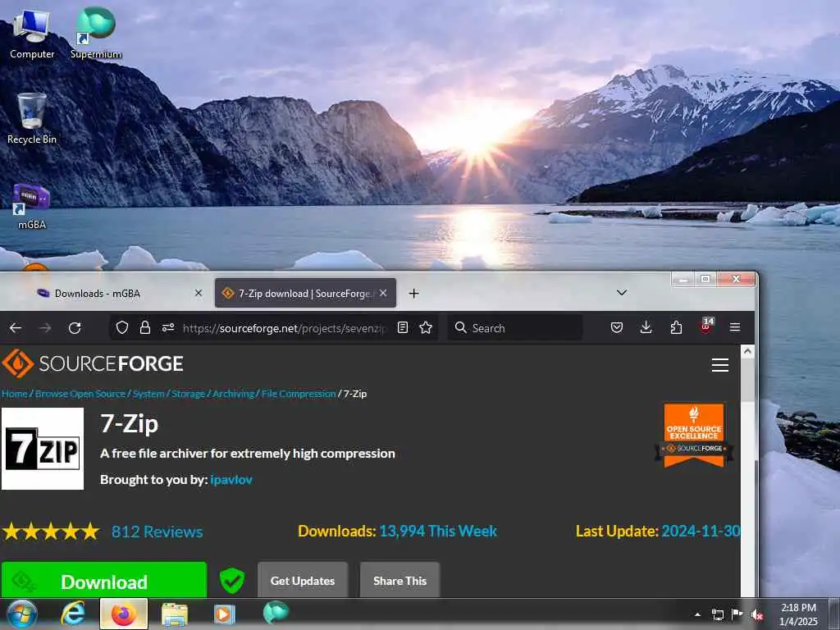Image resolution: width=840 pixels, height=630 pixels.
Task: Open the Windows Start menu
Action: pos(22,614)
